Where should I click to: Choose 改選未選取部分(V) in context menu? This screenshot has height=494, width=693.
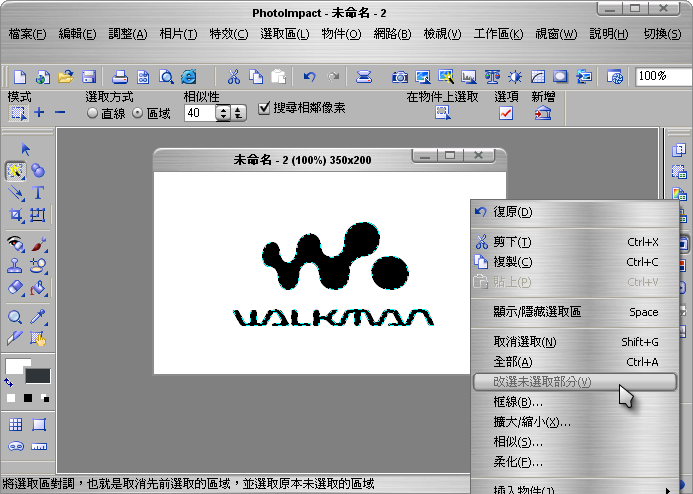pos(575,382)
